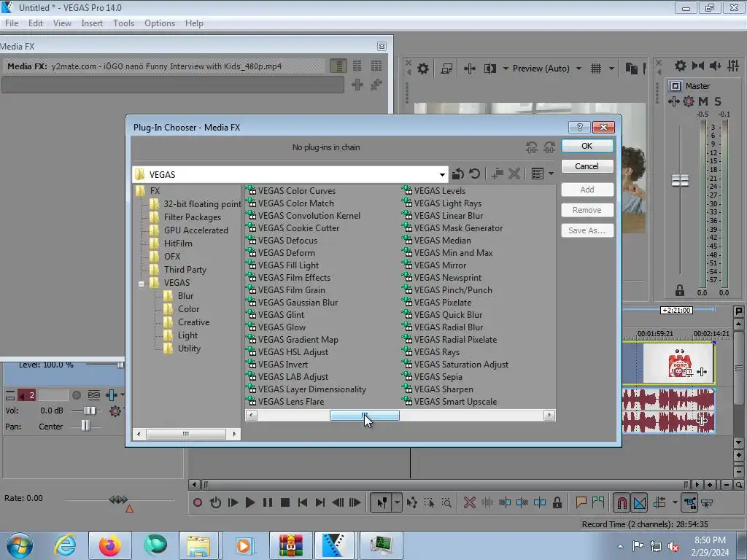Image resolution: width=747 pixels, height=560 pixels.
Task: Select the Normal Edit tool
Action: pyautogui.click(x=382, y=502)
